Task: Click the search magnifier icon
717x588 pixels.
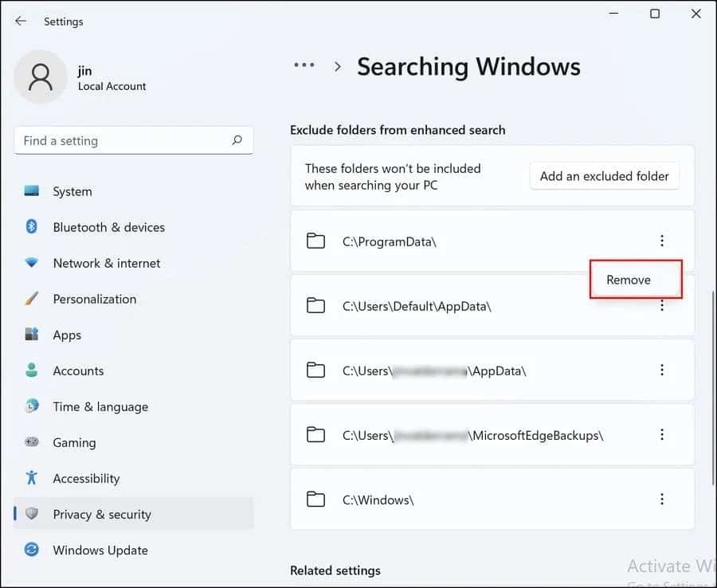Action: [237, 140]
